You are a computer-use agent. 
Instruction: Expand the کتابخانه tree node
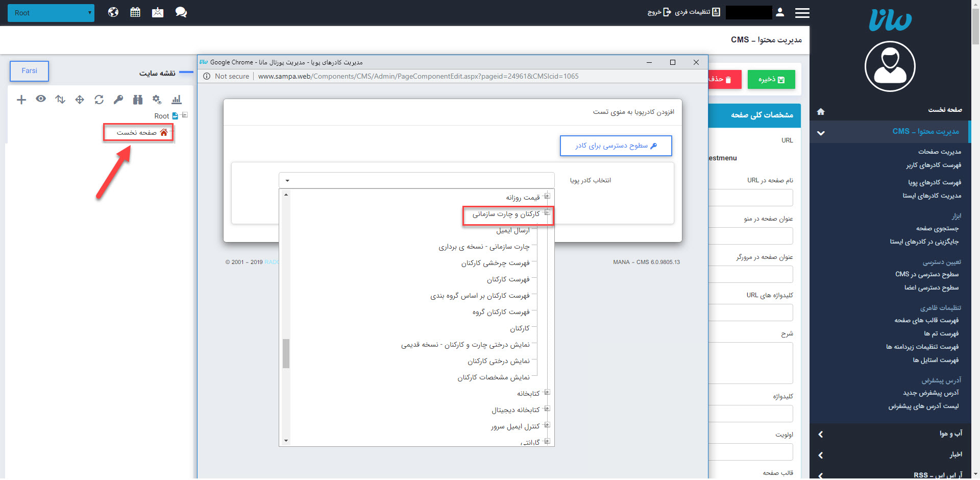[547, 393]
